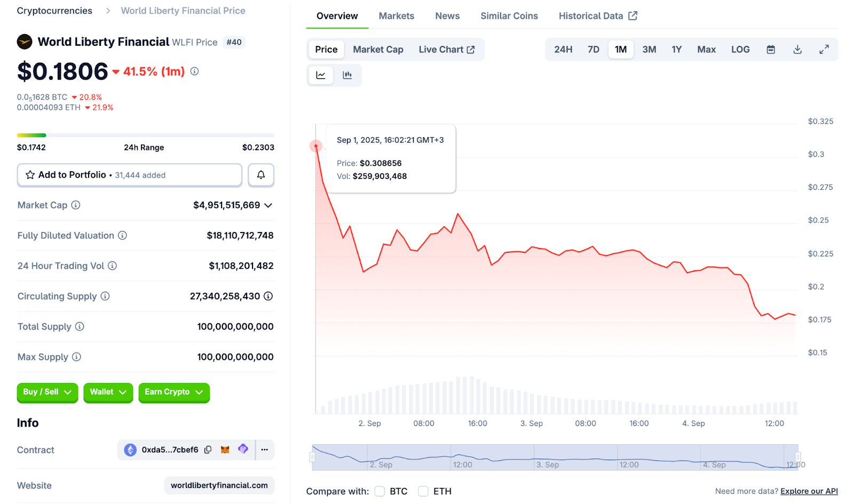Open the Markets tab

397,16
